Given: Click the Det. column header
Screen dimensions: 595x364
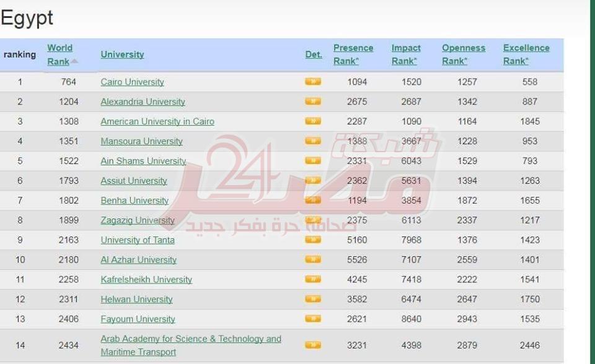Looking at the screenshot, I should (314, 54).
